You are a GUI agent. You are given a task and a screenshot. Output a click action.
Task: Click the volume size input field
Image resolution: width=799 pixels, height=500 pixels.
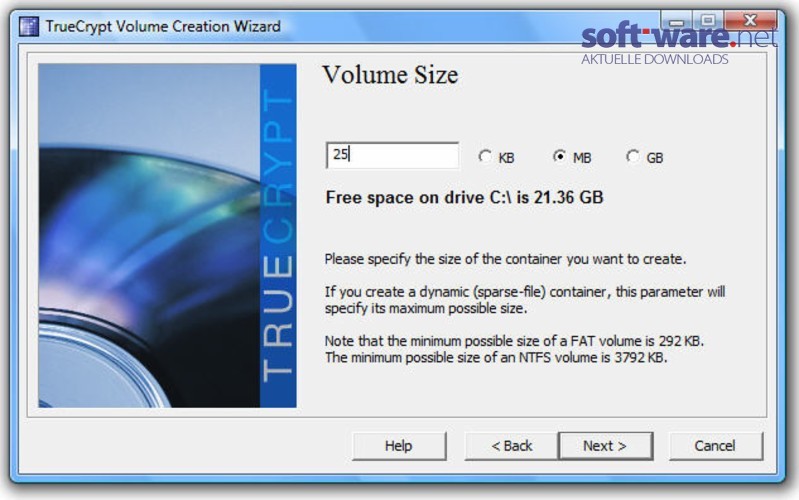pyautogui.click(x=392, y=155)
